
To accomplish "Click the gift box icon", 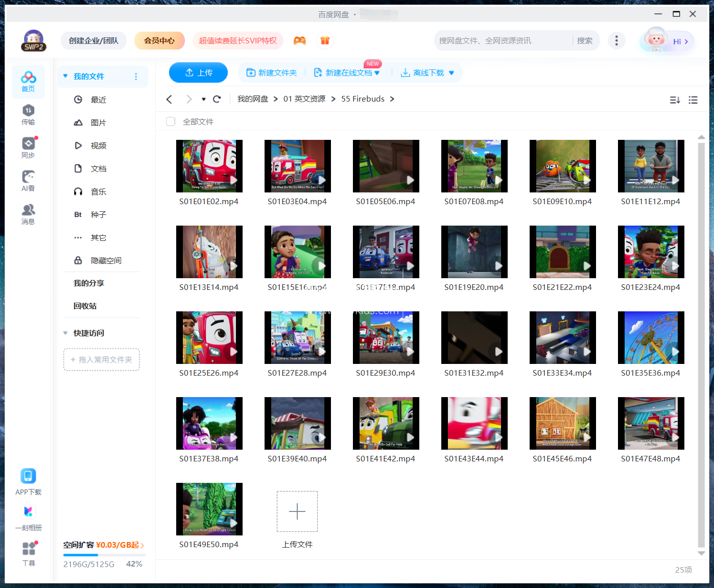I will pos(325,41).
